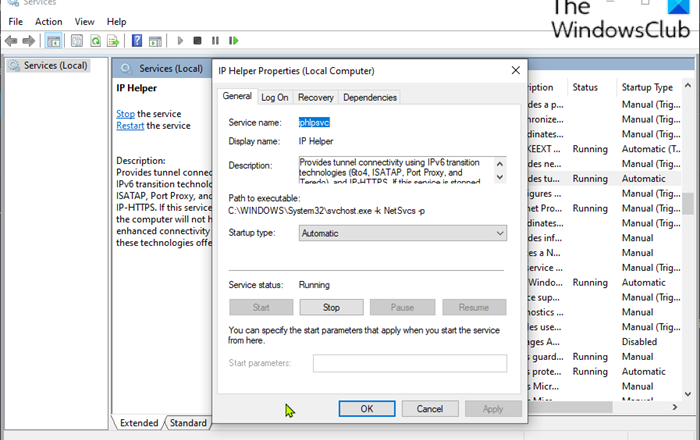The height and width of the screenshot is (440, 700).
Task: Click the Stop the service link
Action: pyautogui.click(x=125, y=114)
